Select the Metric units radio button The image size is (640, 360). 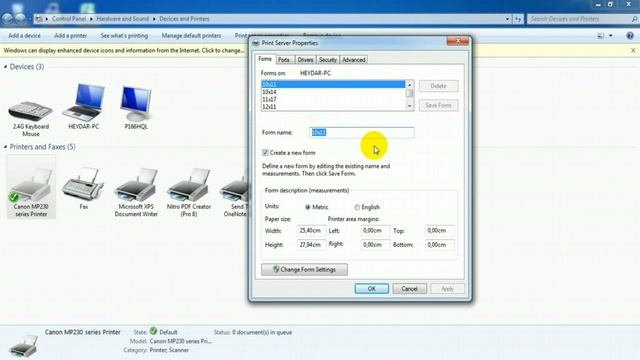pyautogui.click(x=308, y=207)
